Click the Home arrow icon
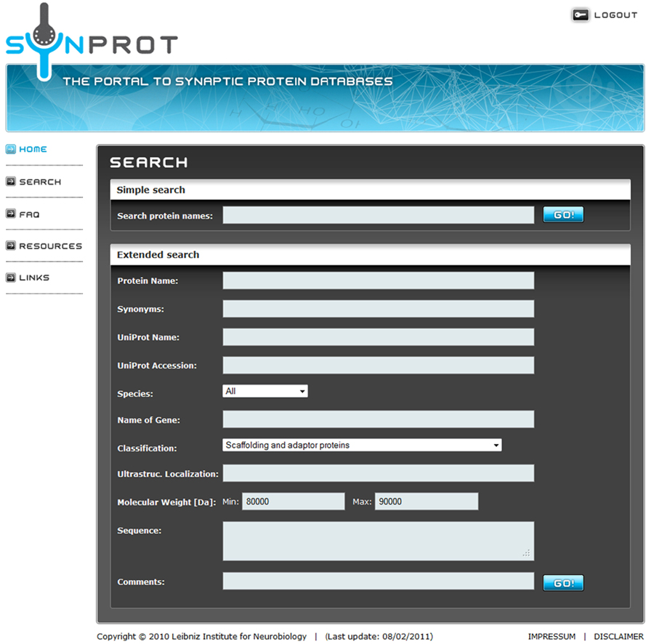Screen dimensions: 654x644 11,149
